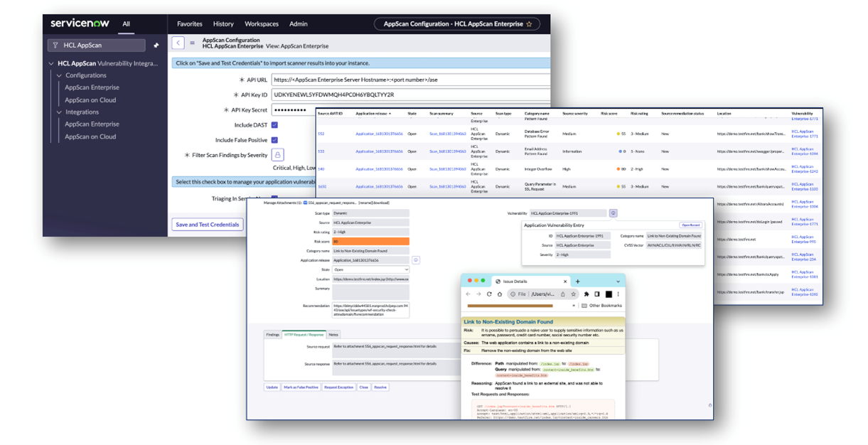Close the Issue Details browser tab
Image resolution: width=868 pixels, height=445 pixels.
coord(565,282)
